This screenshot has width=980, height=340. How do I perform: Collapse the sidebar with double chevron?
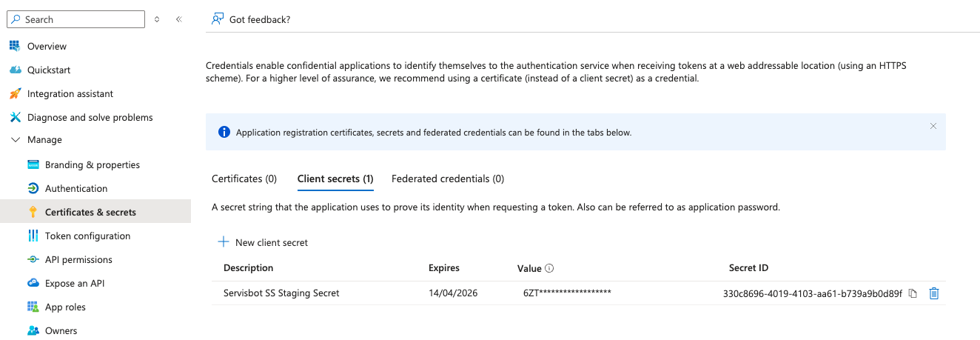pyautogui.click(x=178, y=19)
